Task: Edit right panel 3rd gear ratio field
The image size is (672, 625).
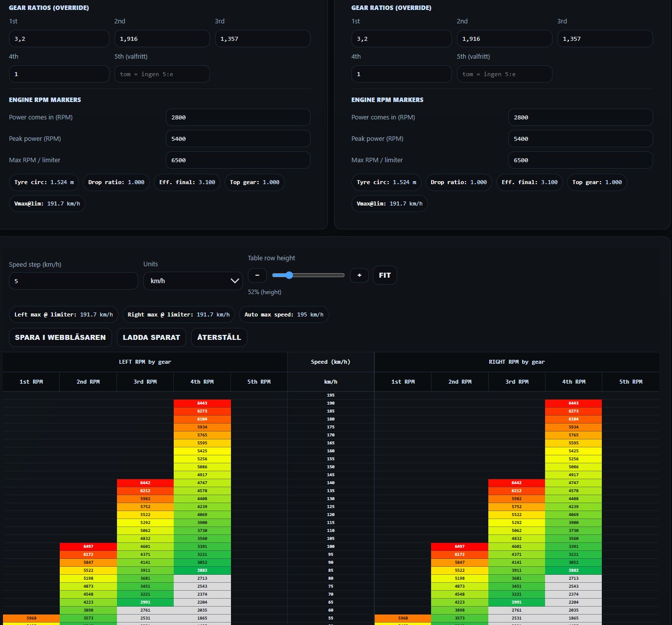Action: tap(605, 39)
